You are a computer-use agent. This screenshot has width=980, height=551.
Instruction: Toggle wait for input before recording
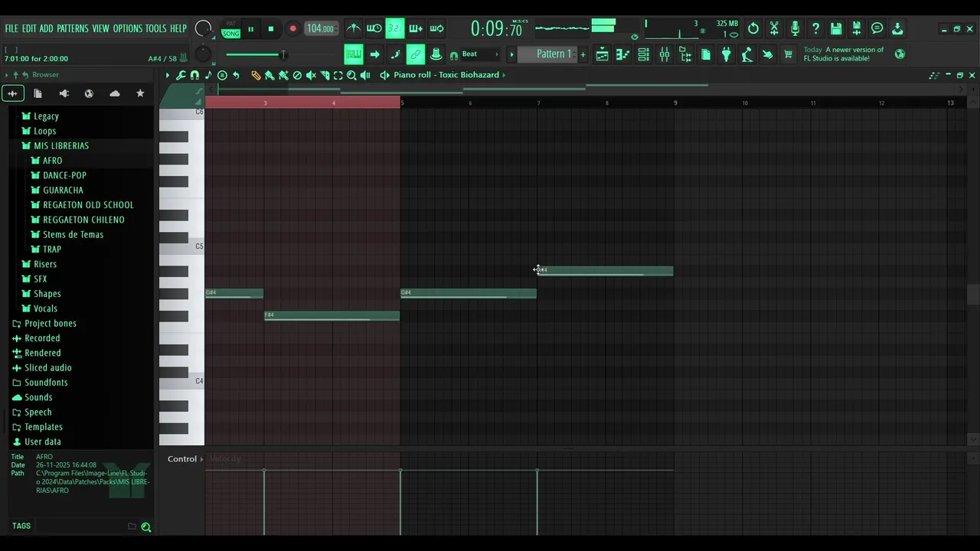coord(374,29)
